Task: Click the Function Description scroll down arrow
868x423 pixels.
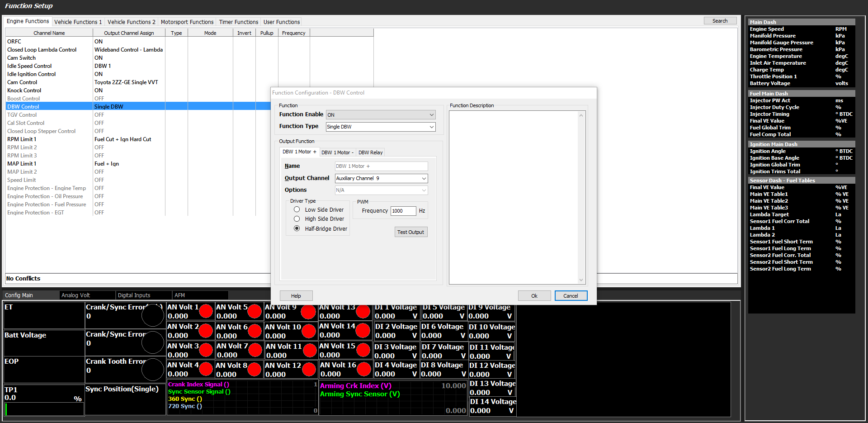Action: 581,280
